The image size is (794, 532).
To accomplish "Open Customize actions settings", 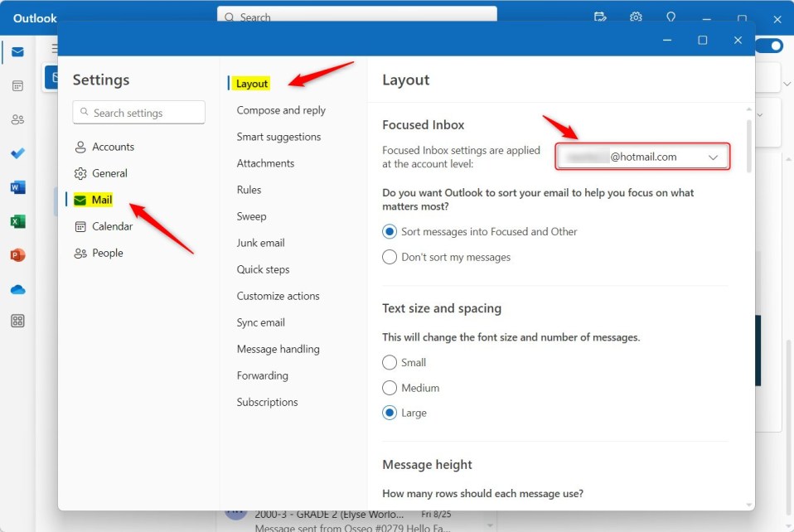I will click(278, 296).
